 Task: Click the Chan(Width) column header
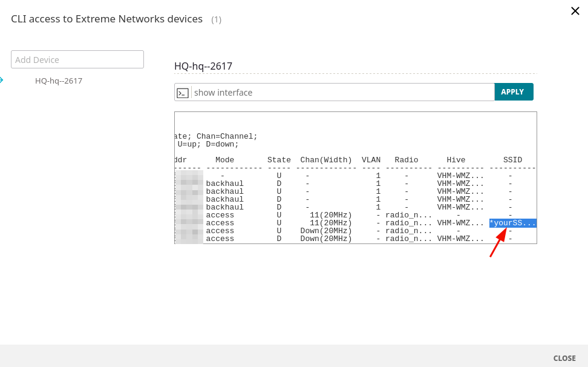(x=326, y=160)
